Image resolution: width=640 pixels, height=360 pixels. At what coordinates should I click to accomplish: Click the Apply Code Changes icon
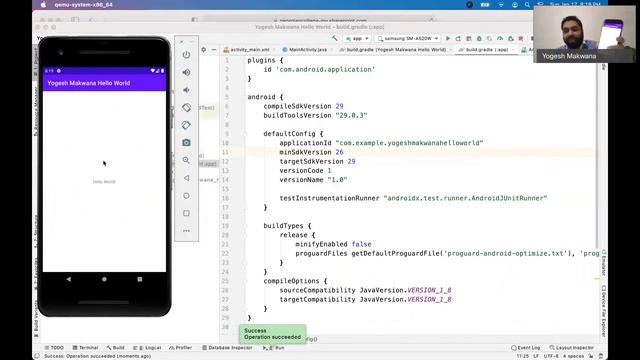point(469,38)
